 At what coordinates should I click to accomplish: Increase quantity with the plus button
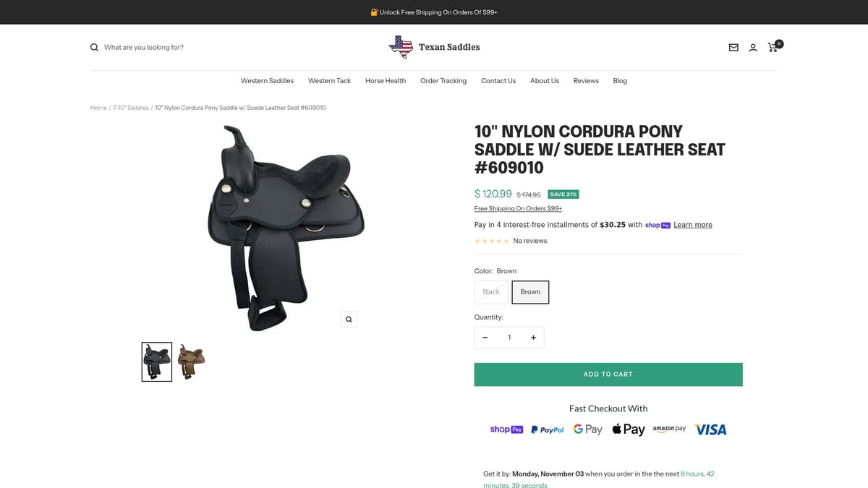click(x=533, y=337)
